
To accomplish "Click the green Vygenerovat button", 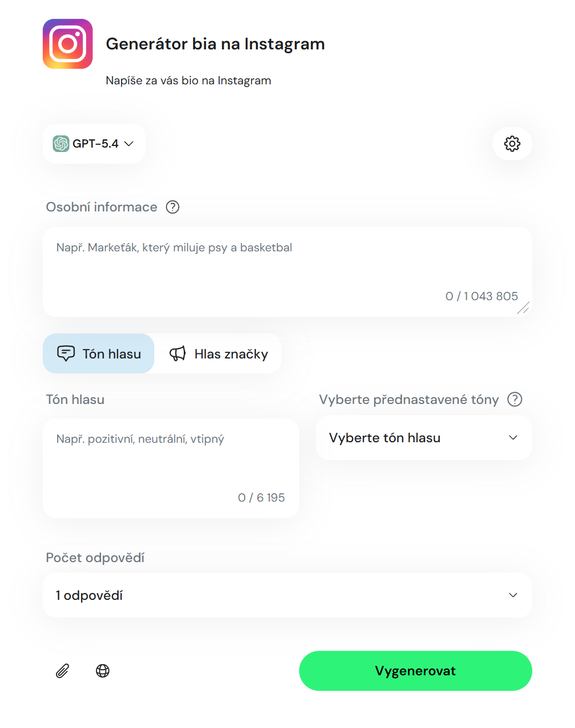I will [416, 671].
